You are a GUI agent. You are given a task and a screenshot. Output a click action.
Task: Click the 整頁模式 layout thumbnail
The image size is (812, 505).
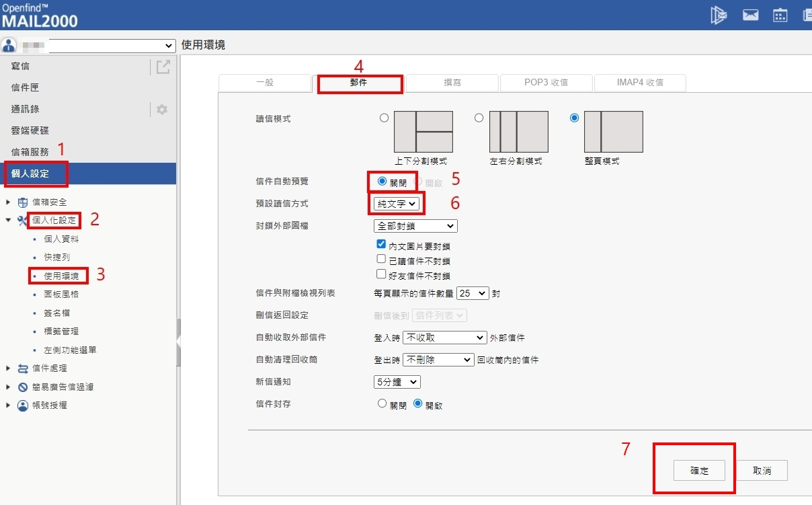(614, 132)
